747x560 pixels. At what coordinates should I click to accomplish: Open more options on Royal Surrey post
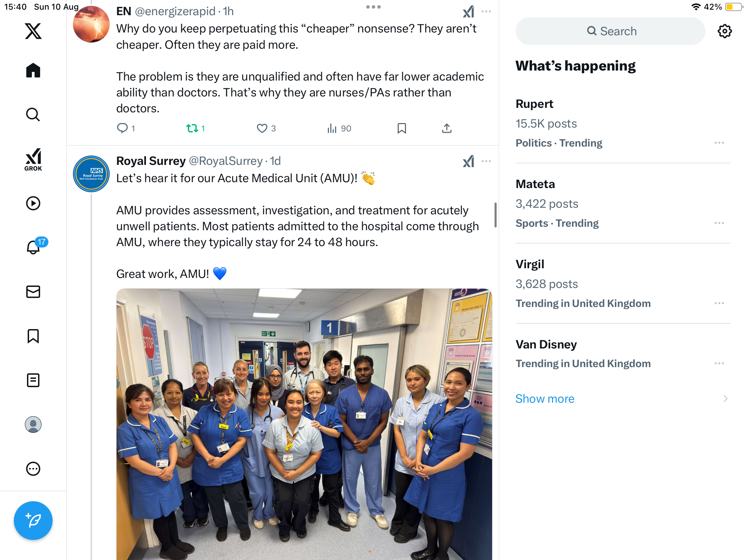coord(486,161)
